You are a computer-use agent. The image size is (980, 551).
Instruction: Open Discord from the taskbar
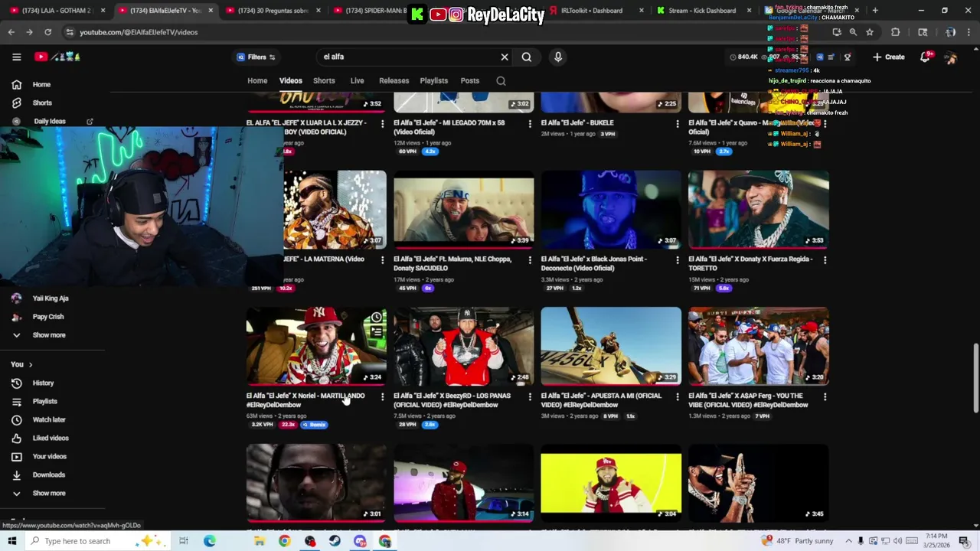point(360,541)
